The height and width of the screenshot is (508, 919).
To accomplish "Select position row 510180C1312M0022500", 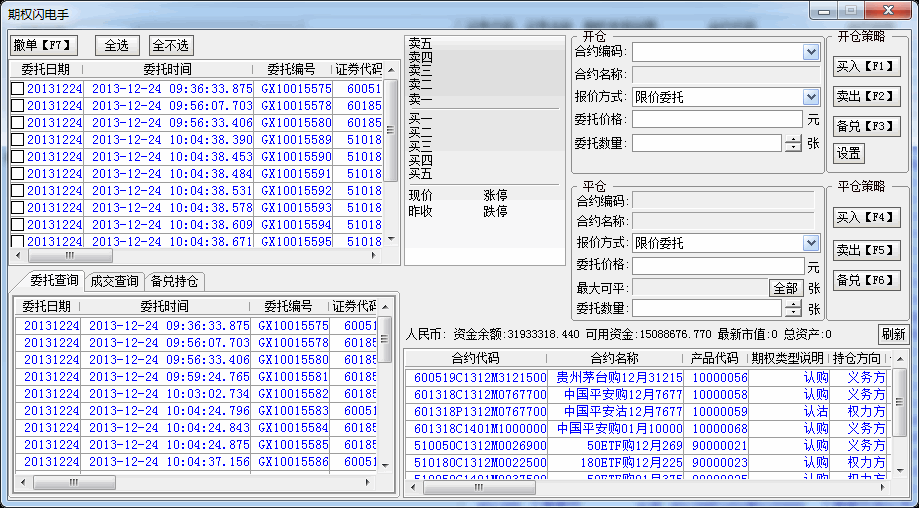I will [x=647, y=462].
